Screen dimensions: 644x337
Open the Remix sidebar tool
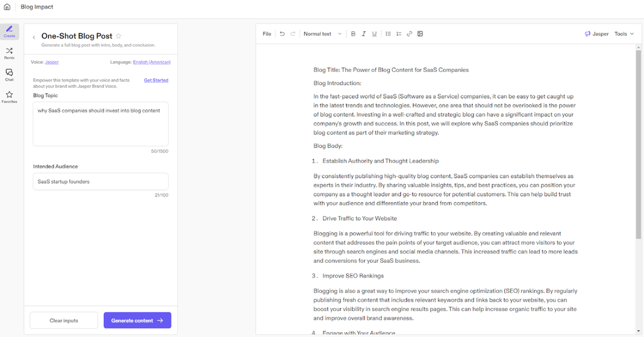point(9,53)
